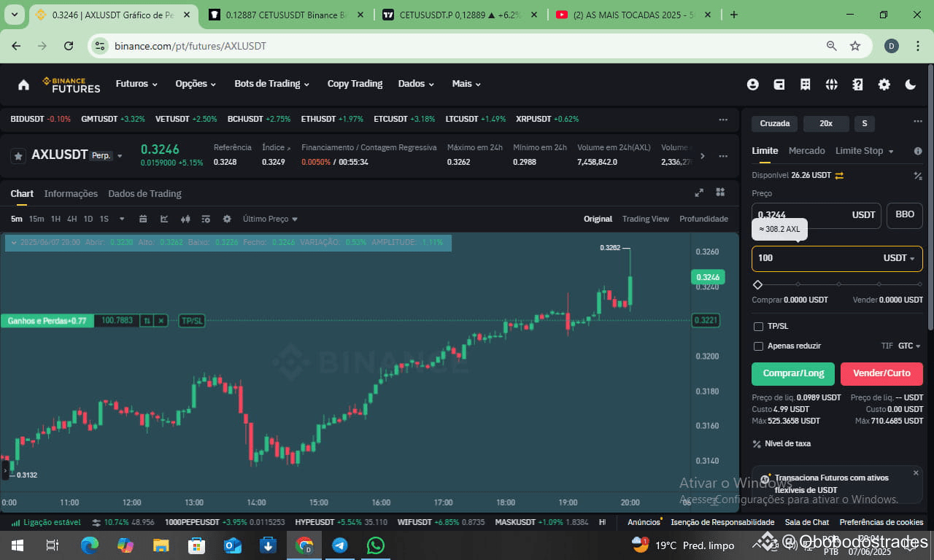Select the Mercado order tab
The width and height of the screenshot is (934, 560).
coord(807,151)
